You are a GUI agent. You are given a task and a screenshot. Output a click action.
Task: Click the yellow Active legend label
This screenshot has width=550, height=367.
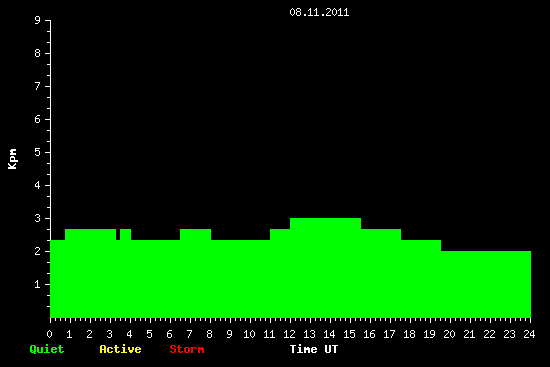click(x=120, y=349)
